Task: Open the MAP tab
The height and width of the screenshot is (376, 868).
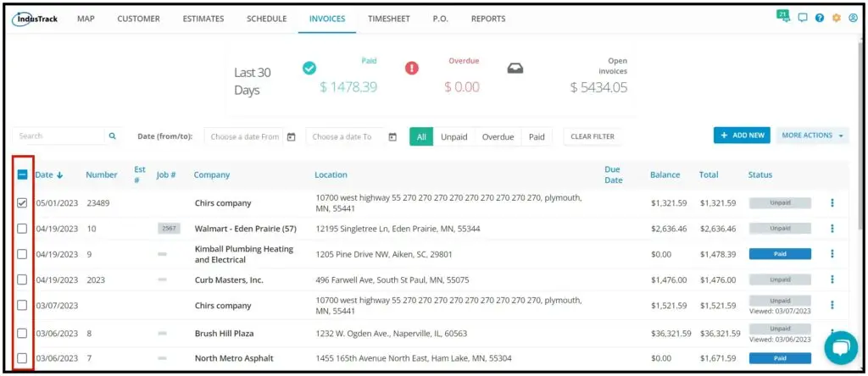Action: (x=86, y=19)
